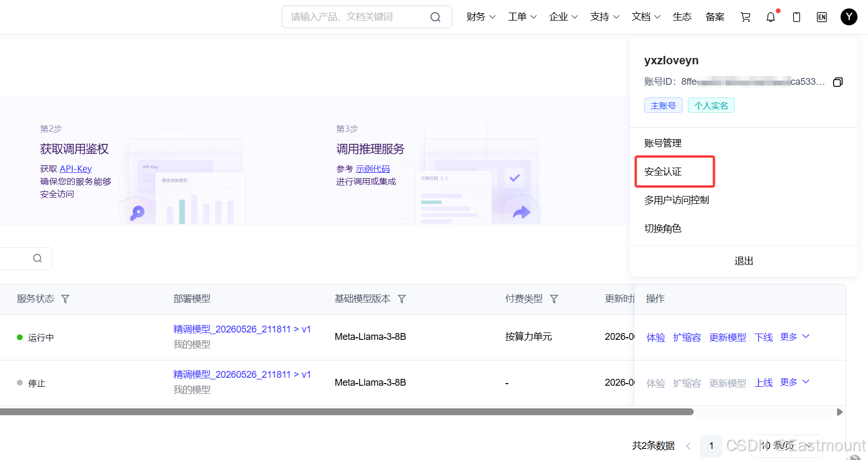Click the horizontal scrollbar right arrow
The image size is (868, 460).
click(840, 412)
